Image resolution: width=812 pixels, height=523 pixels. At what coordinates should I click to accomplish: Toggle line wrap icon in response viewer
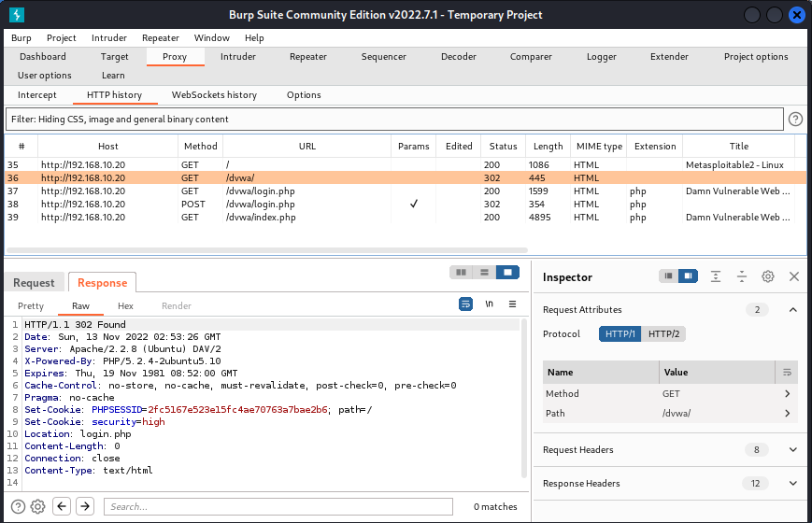tap(465, 304)
